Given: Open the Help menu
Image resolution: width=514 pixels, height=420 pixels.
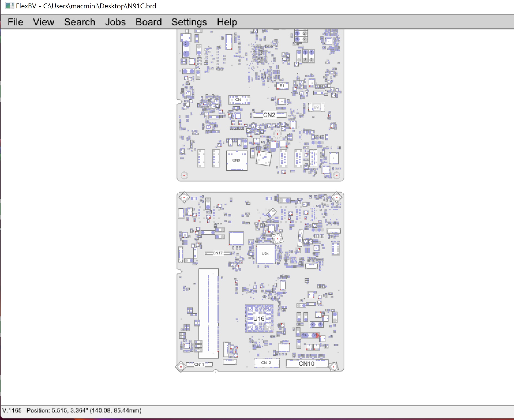Looking at the screenshot, I should point(227,22).
